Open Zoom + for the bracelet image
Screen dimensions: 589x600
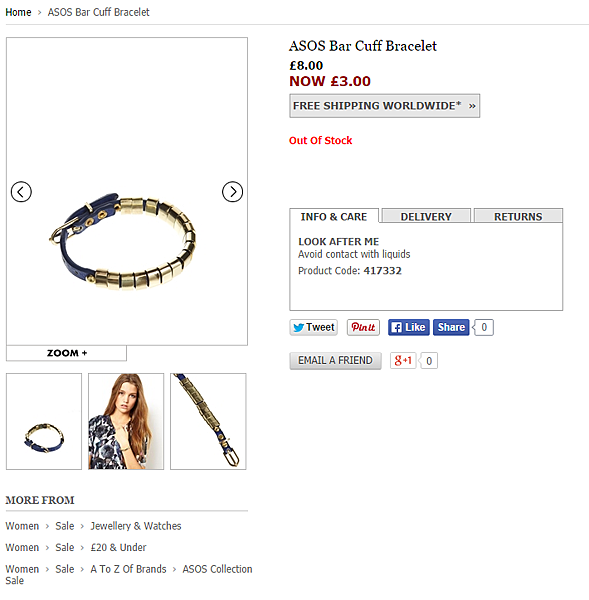(67, 353)
